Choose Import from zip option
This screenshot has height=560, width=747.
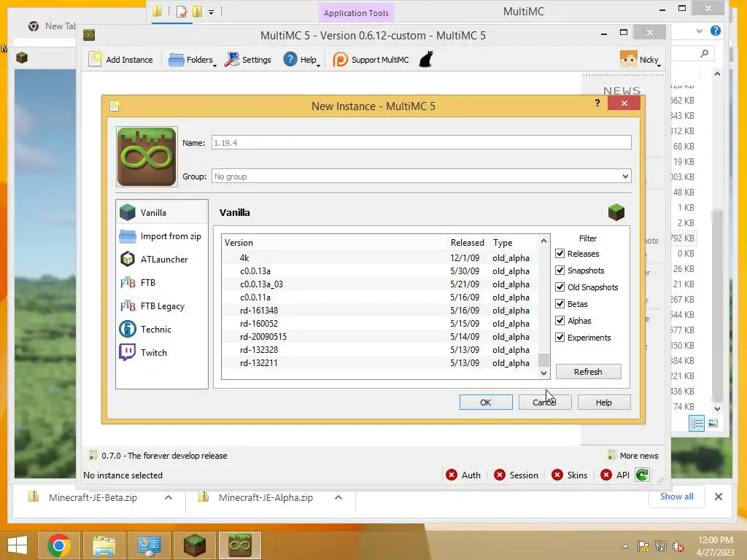coord(161,236)
